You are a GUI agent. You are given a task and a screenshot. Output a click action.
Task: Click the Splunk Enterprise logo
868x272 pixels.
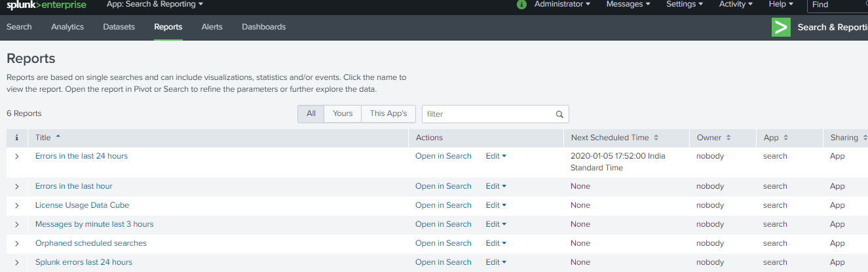[x=47, y=5]
